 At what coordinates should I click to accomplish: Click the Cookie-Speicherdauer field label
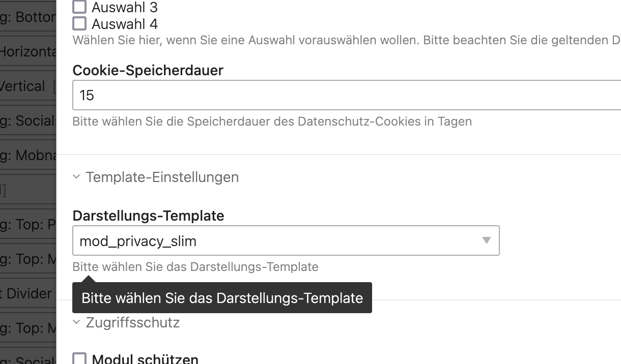148,70
